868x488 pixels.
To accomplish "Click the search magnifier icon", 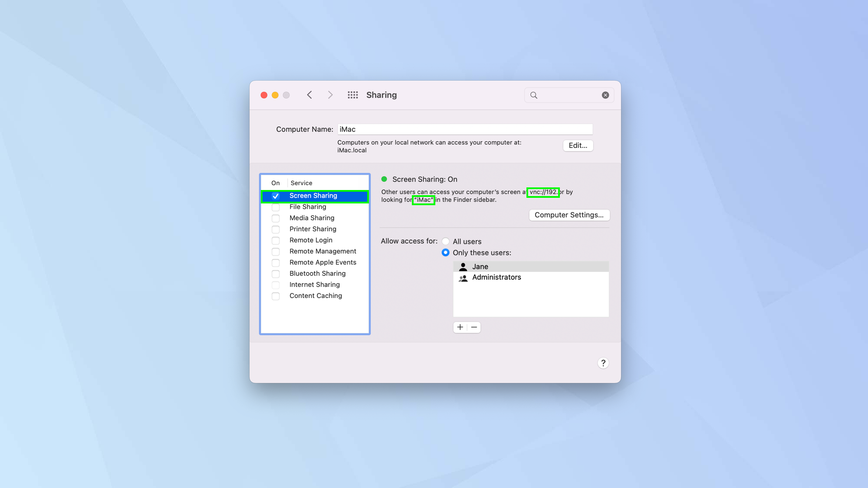I will [534, 95].
